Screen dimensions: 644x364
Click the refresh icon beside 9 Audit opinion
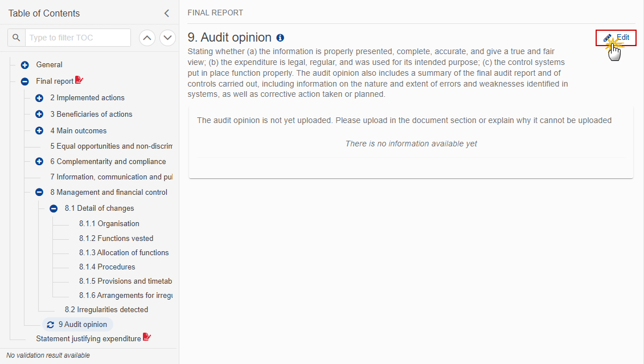[x=50, y=325]
